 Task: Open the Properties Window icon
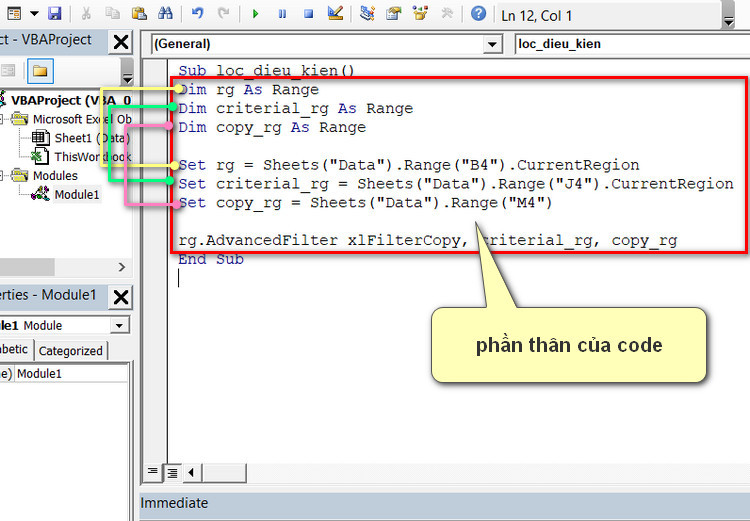coord(394,13)
